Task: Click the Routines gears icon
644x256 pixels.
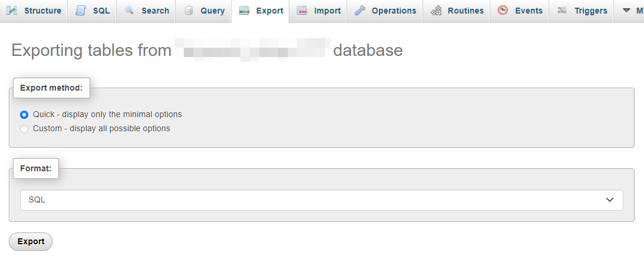Action: click(436, 11)
